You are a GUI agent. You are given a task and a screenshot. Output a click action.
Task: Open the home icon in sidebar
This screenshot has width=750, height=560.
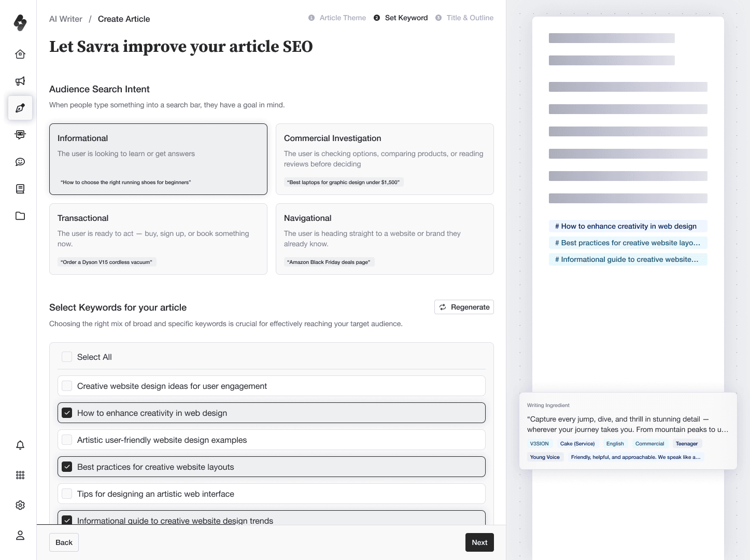(20, 54)
